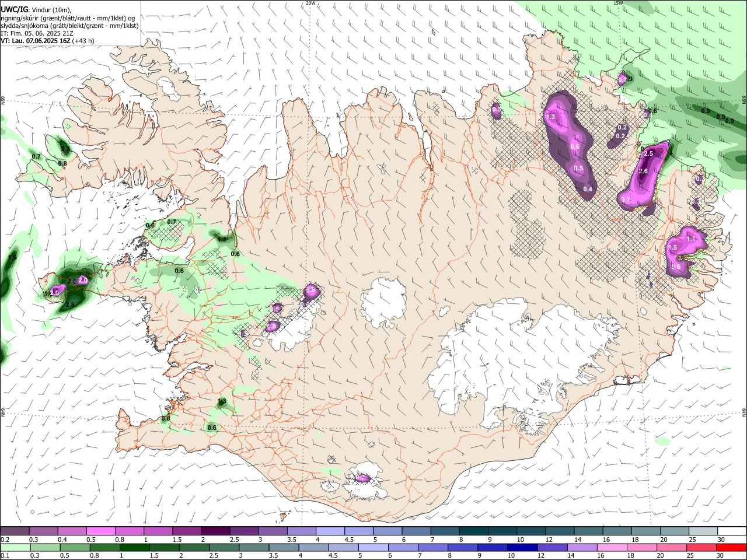Click upper legend swatch labeled 3
The width and height of the screenshot is (747, 560).
[x=273, y=531]
